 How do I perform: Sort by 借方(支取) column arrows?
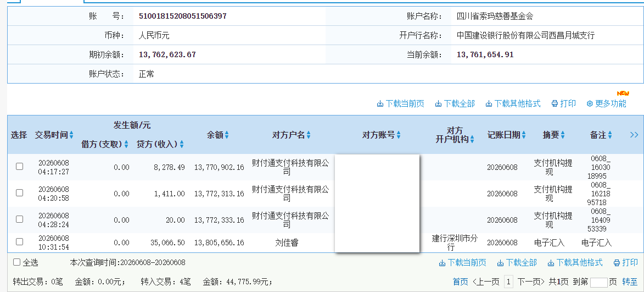point(126,145)
